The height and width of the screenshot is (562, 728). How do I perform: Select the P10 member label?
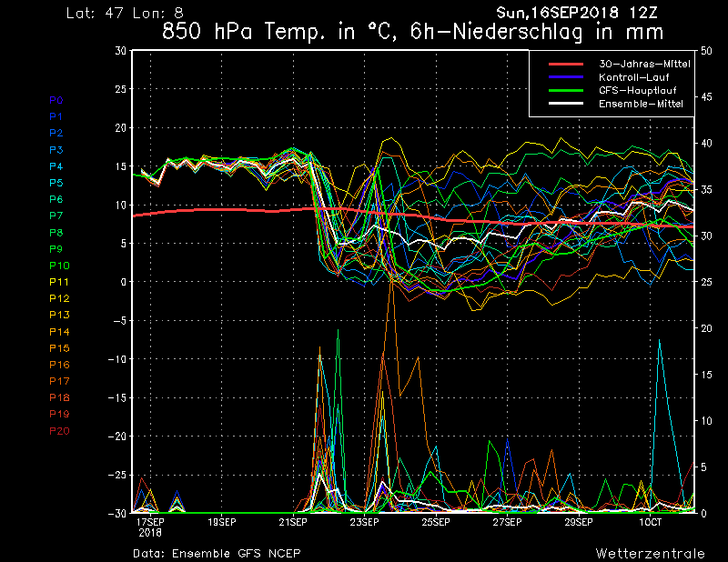59,266
